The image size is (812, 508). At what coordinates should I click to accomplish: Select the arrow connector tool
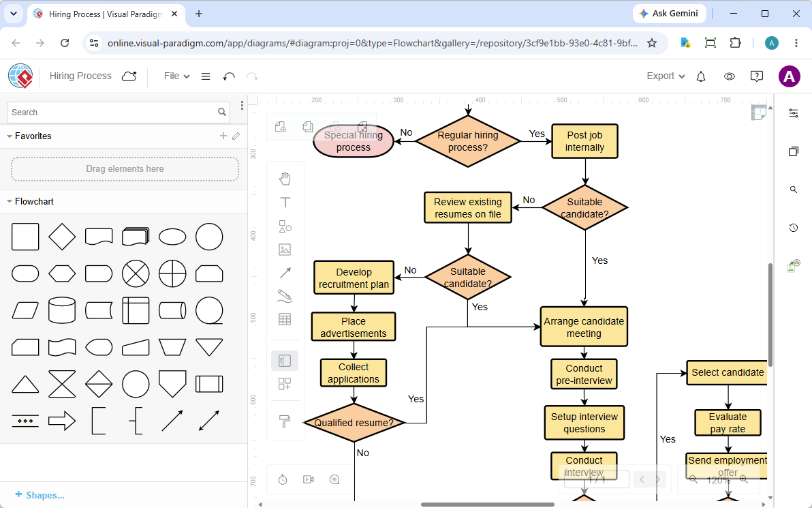click(x=285, y=273)
